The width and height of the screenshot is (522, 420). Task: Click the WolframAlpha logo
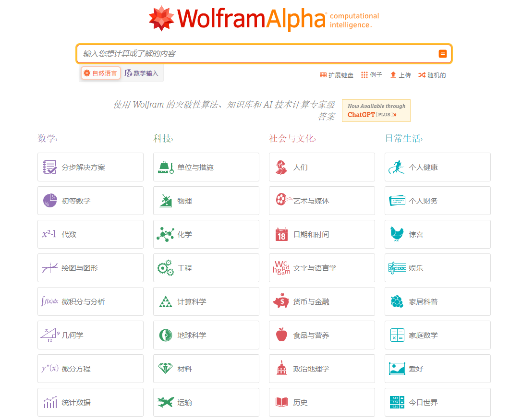pyautogui.click(x=263, y=19)
